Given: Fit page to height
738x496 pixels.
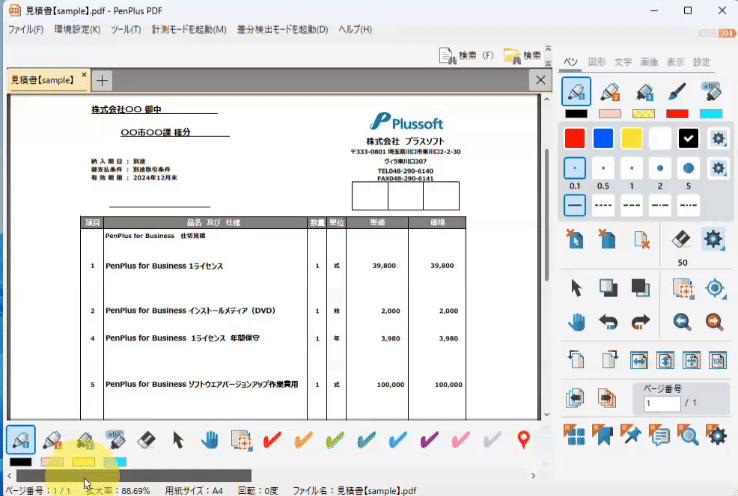Looking at the screenshot, I should pos(665,360).
